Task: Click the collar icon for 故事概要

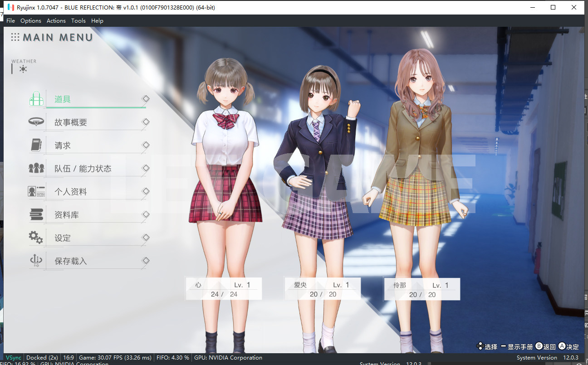Action: tap(36, 122)
